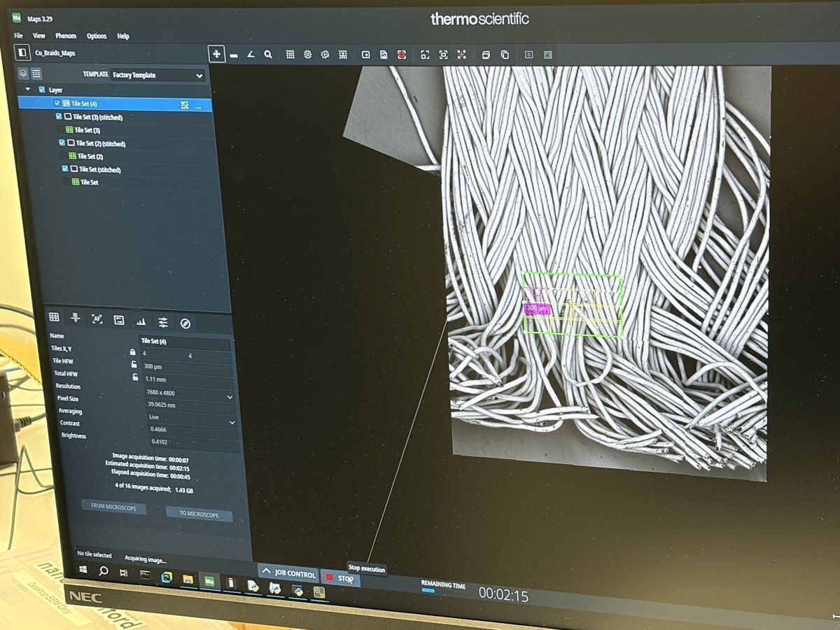Open the File menu
This screenshot has height=630, width=840.
pyautogui.click(x=18, y=36)
